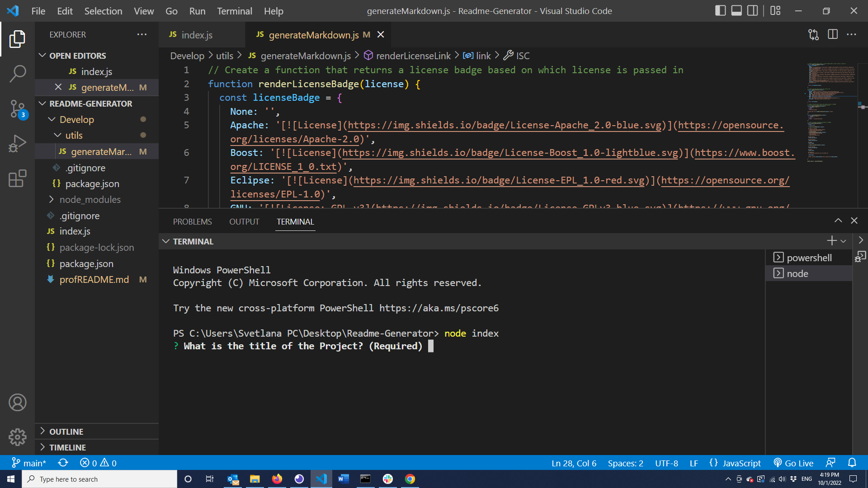Open Chrome from the taskbar
This screenshot has height=488, width=868.
(x=410, y=479)
